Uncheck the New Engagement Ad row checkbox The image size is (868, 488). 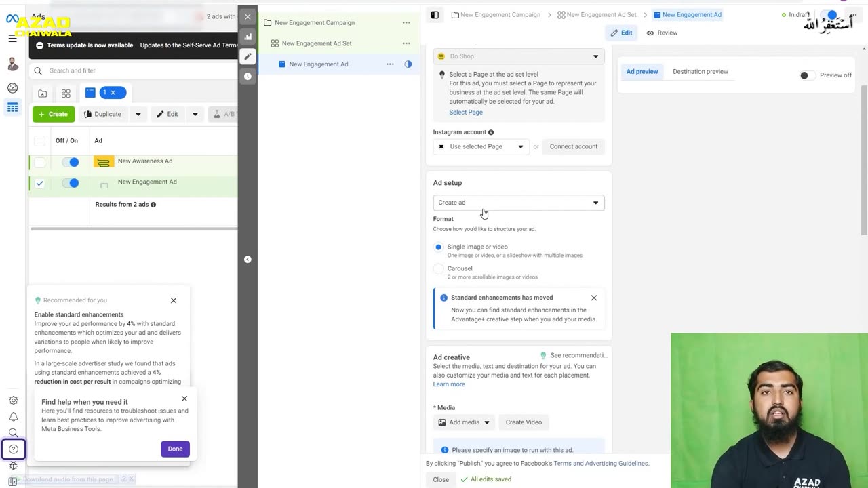[x=40, y=183]
